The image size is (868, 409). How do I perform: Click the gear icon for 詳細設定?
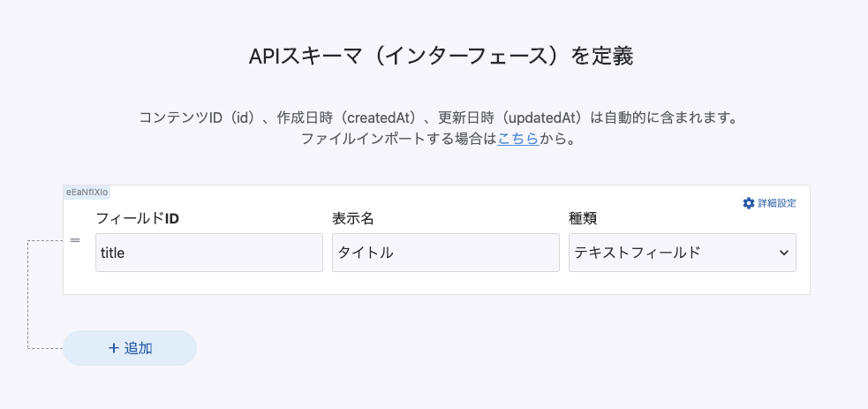coord(749,203)
